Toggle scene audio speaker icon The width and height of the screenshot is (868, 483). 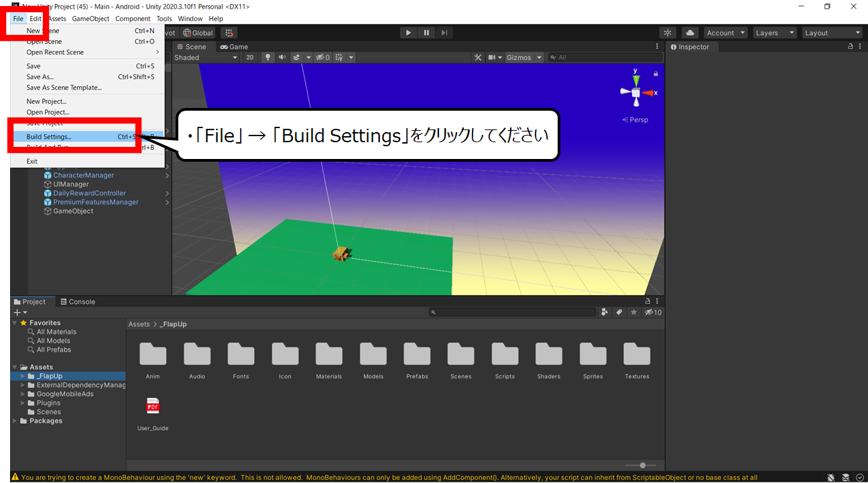282,58
